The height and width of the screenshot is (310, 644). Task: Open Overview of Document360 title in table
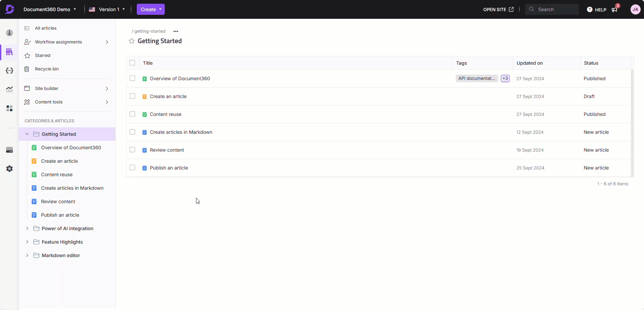click(x=180, y=79)
